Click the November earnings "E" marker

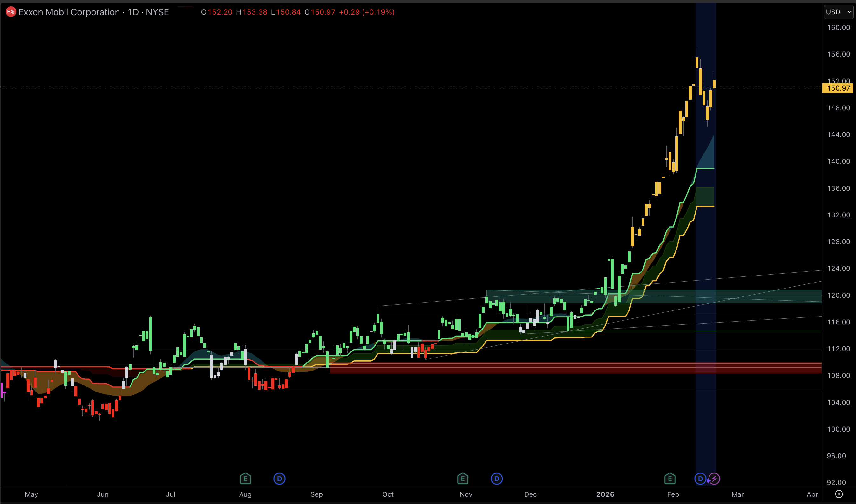click(463, 479)
